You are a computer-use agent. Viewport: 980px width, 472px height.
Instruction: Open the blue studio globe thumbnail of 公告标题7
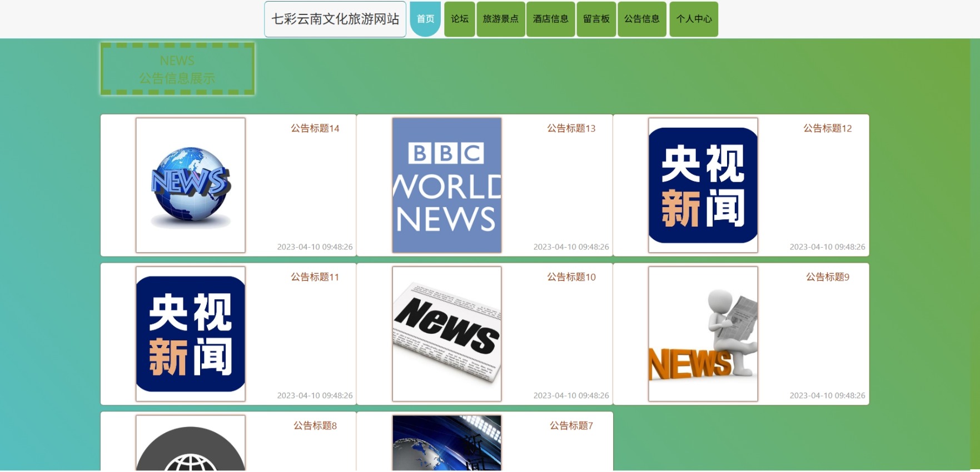(x=447, y=443)
